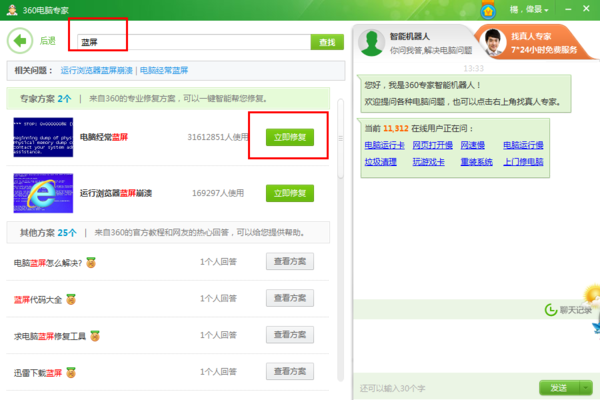Click the 发送 send button
This screenshot has width=600, height=400.
tap(559, 388)
